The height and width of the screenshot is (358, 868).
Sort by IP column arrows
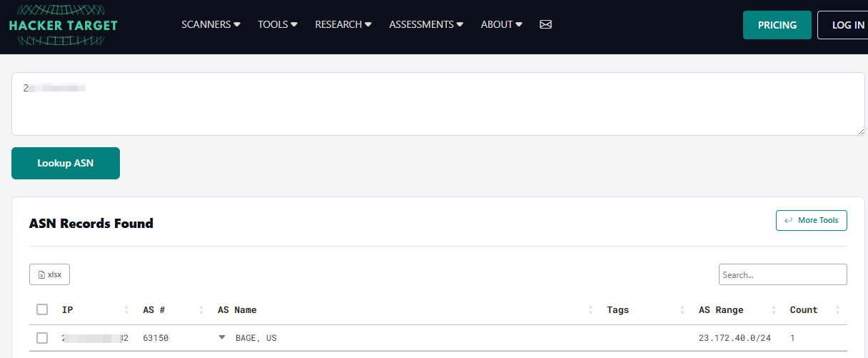click(x=126, y=310)
